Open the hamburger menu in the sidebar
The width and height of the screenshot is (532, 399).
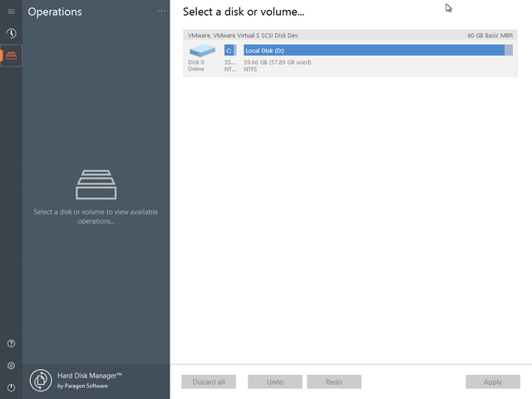(x=11, y=12)
